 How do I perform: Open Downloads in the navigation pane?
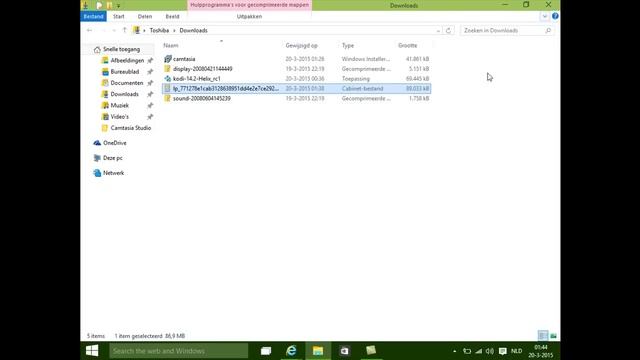[x=124, y=94]
